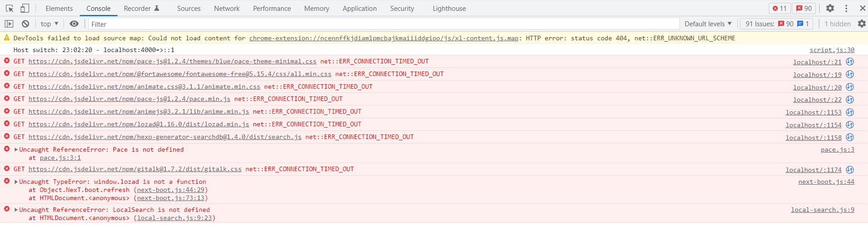Open the customize DevTools three-dot menu
The width and height of the screenshot is (868, 225).
tap(846, 8)
